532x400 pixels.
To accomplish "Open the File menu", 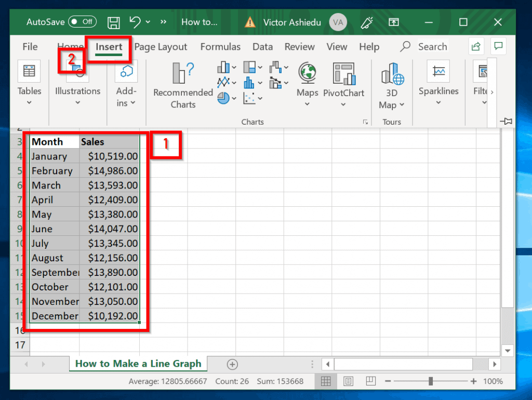I will coord(30,47).
